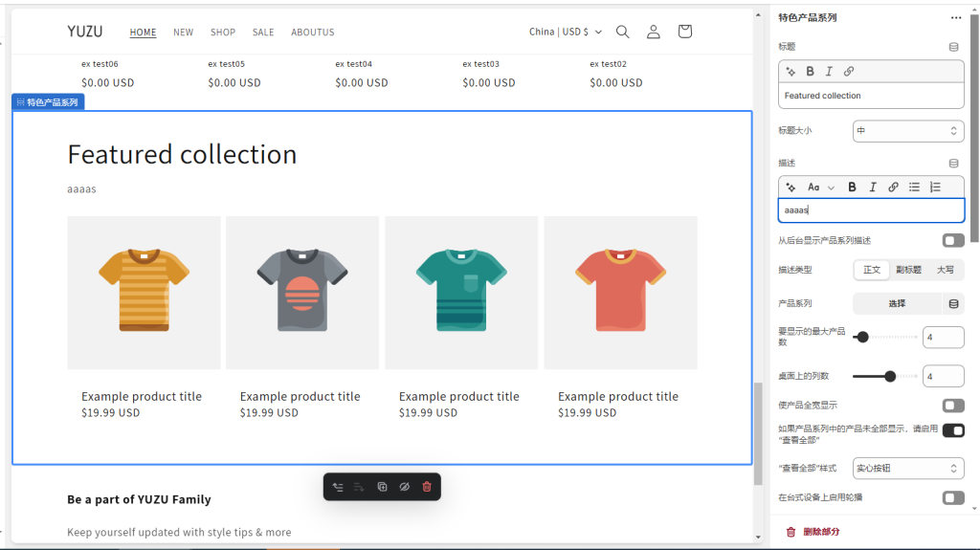The width and height of the screenshot is (980, 550).
Task: Enable 使产品全宽显示 toggle
Action: [953, 406]
